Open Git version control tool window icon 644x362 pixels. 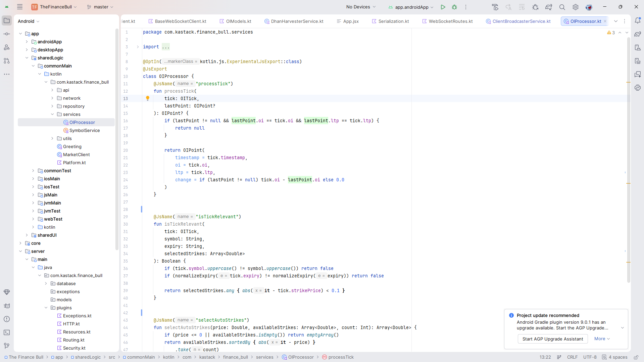7,346
